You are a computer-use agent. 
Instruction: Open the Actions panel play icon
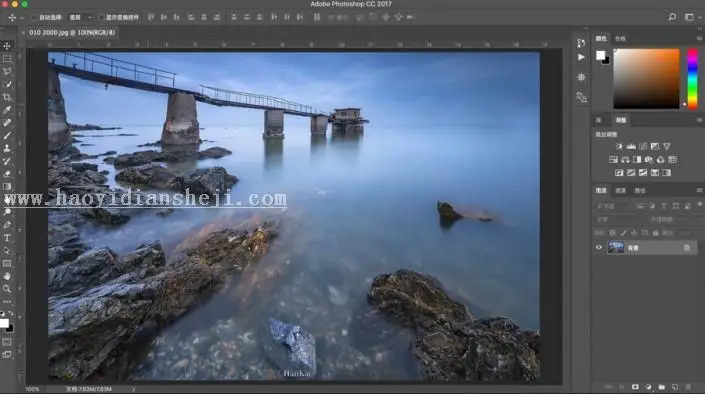581,57
